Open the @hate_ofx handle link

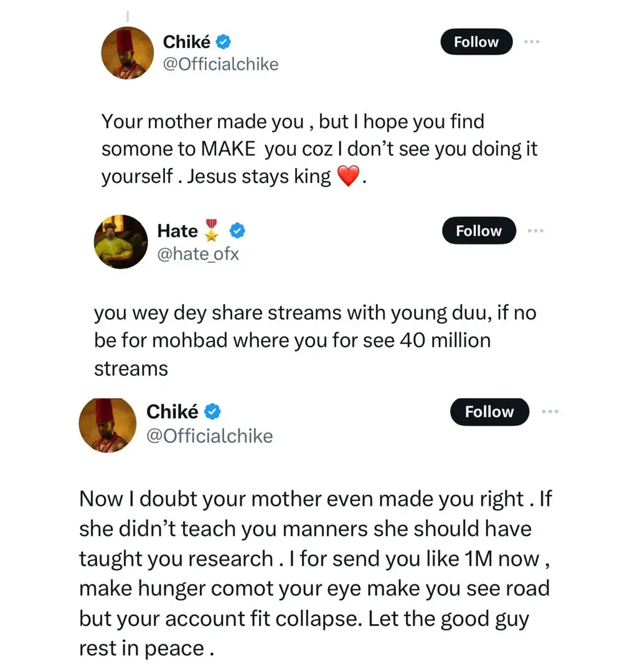tap(198, 254)
